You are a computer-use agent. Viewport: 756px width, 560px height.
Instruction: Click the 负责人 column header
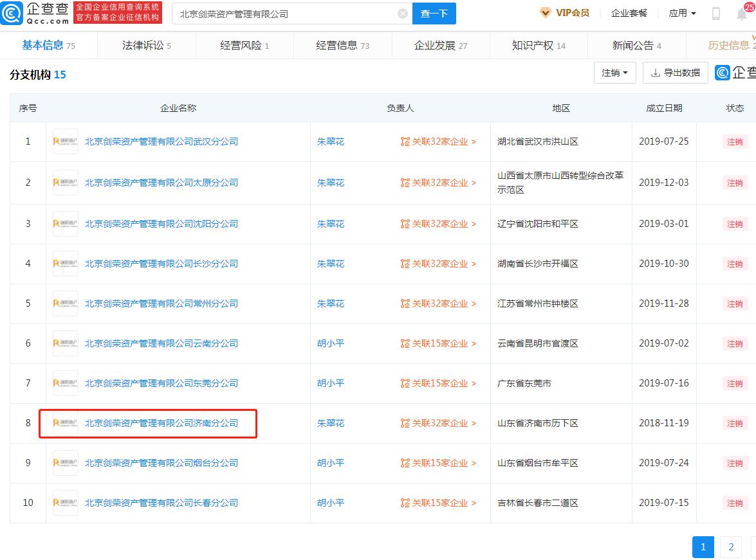click(400, 108)
